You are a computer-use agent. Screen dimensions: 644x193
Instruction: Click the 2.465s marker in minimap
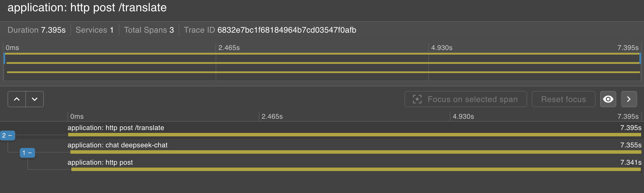(229, 48)
